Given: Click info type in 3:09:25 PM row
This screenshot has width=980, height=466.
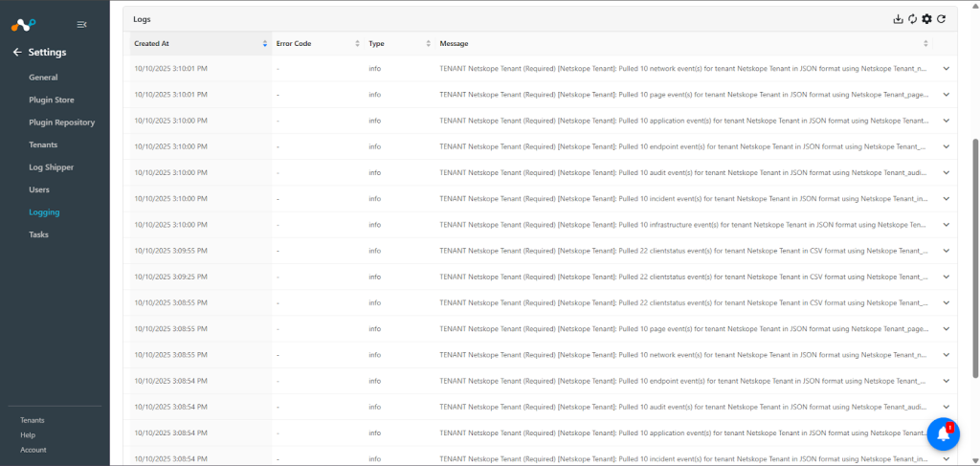Looking at the screenshot, I should coord(375,277).
